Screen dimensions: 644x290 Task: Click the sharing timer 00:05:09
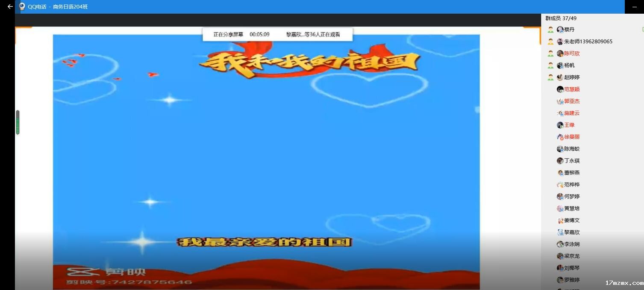coord(259,35)
